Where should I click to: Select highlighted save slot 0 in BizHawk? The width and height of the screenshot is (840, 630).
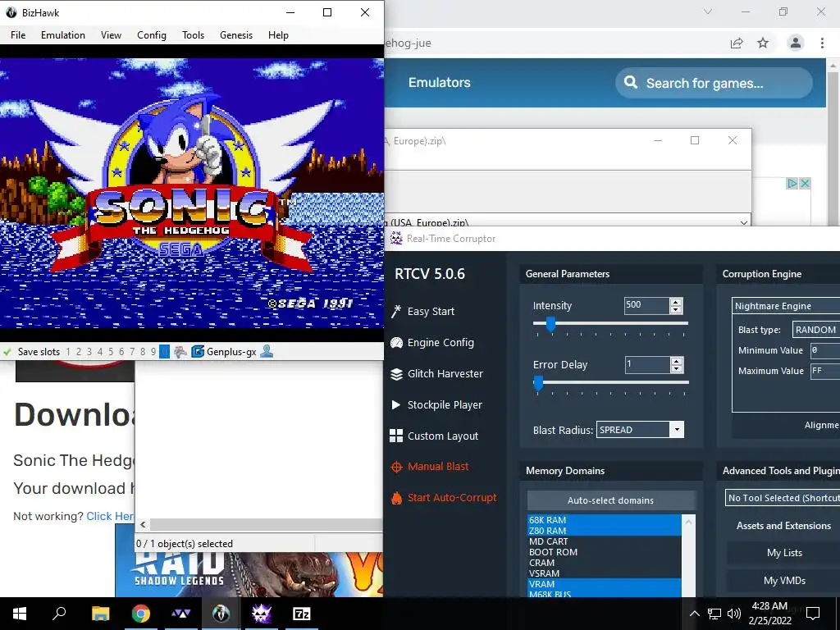(164, 352)
